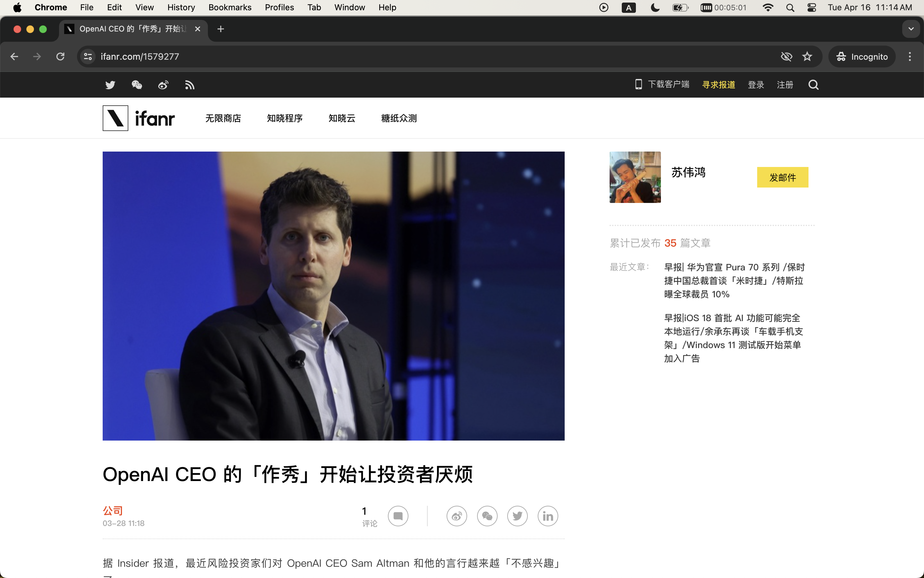Viewport: 924px width, 578px height.
Task: Click the 下载客户端 link
Action: [662, 84]
